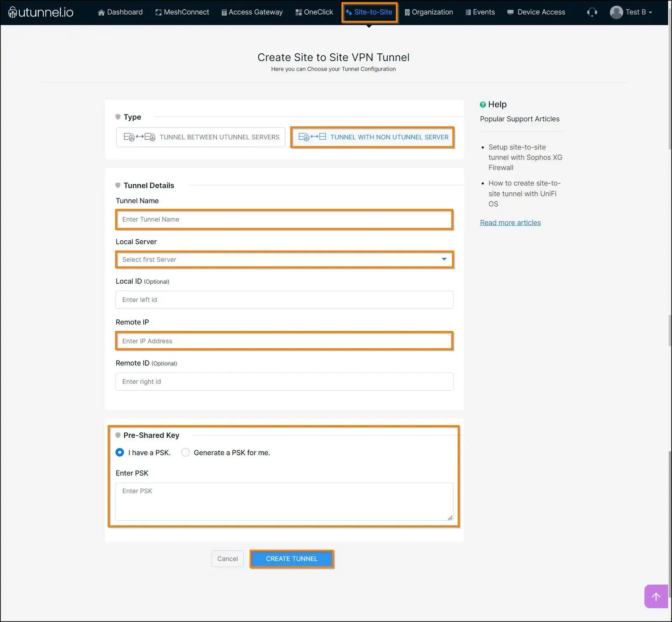Click the support headset icon

[x=592, y=12]
